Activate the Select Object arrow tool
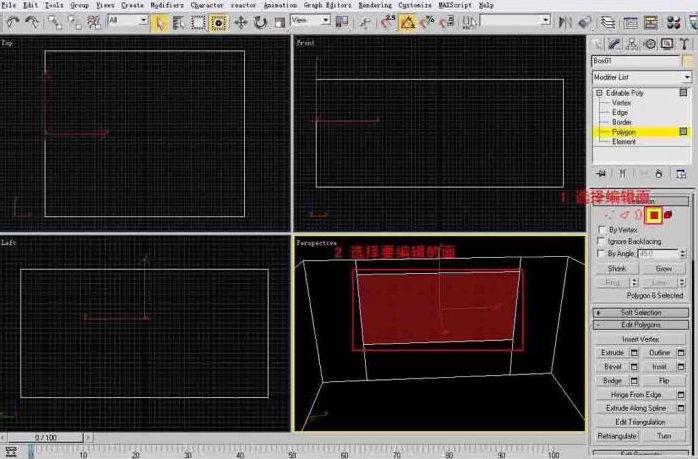The height and width of the screenshot is (459, 698). point(159,23)
